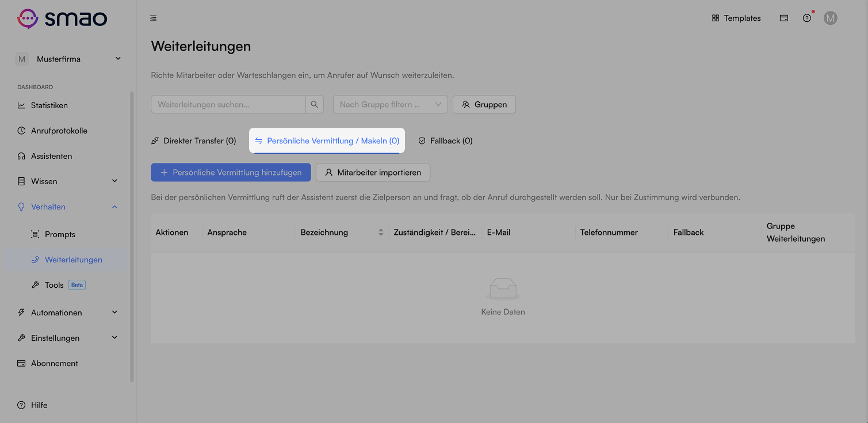Click Persönliche Vermittlung hinzufügen button
Screen dimensions: 868x423
(x=231, y=172)
